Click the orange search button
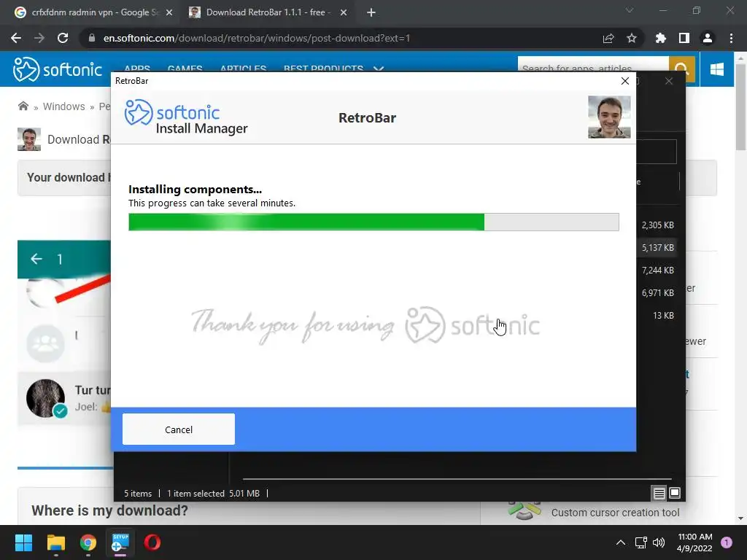 tap(682, 68)
